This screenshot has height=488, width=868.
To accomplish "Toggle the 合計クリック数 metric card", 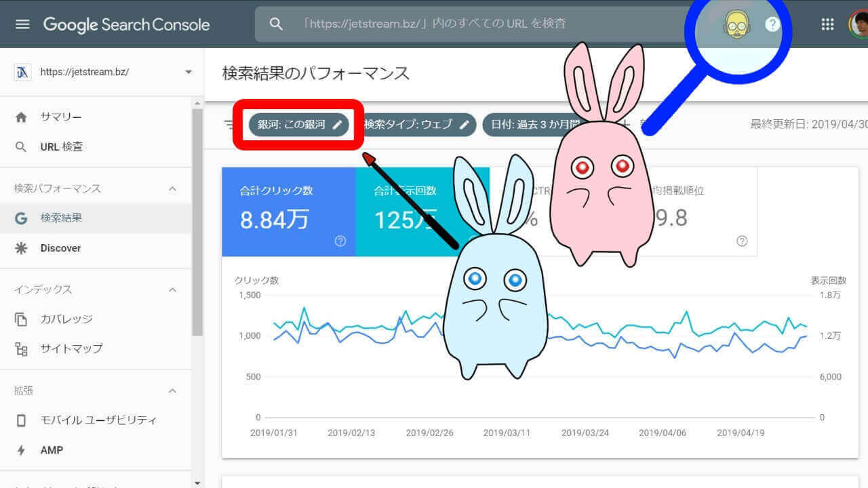I will pyautogui.click(x=288, y=210).
